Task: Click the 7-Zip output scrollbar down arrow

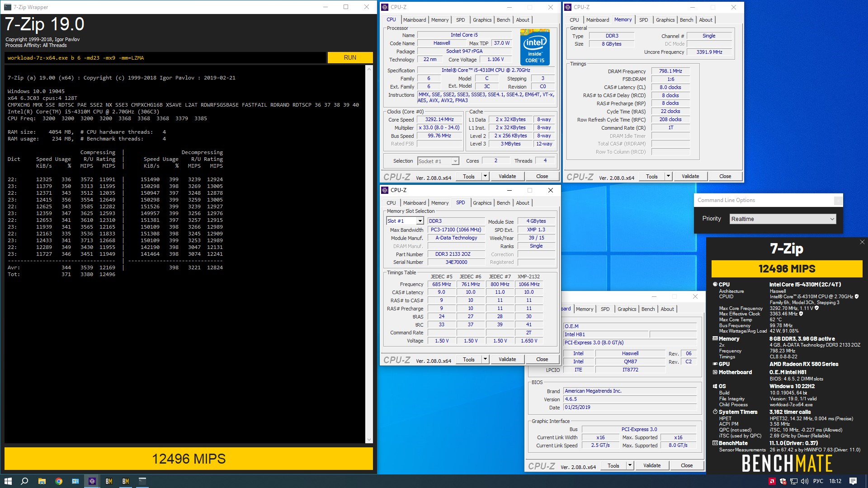Action: point(369,440)
